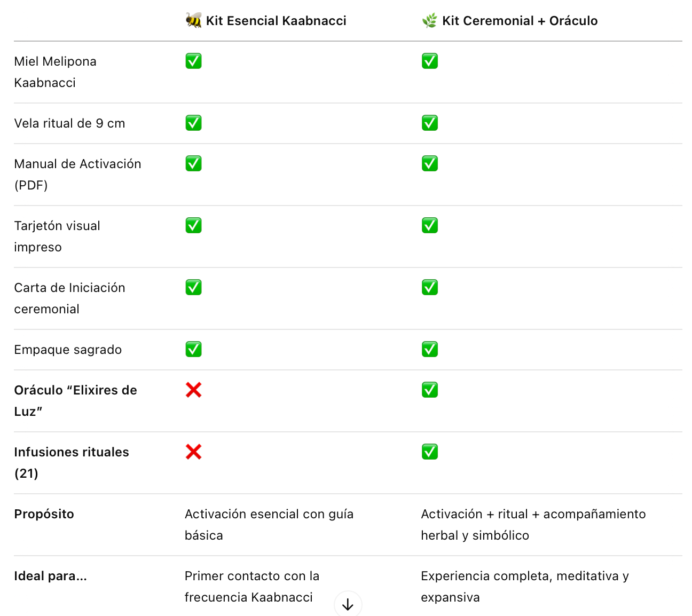Image resolution: width=692 pixels, height=616 pixels.
Task: Click red X for Oráculo in Kit Esencial
Action: [193, 390]
